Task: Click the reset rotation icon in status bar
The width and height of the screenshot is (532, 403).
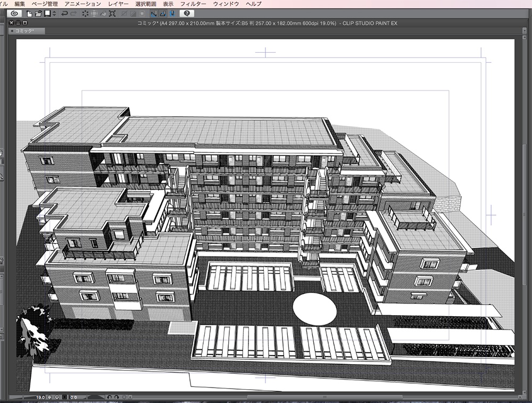Action: click(x=123, y=398)
